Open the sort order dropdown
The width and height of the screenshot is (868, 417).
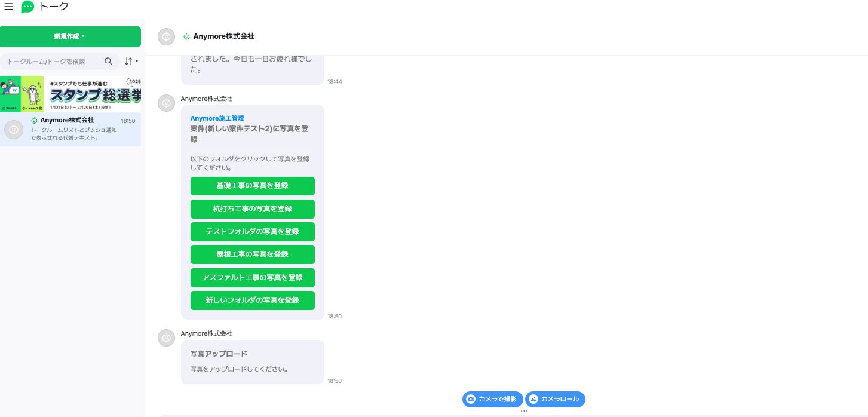click(131, 61)
